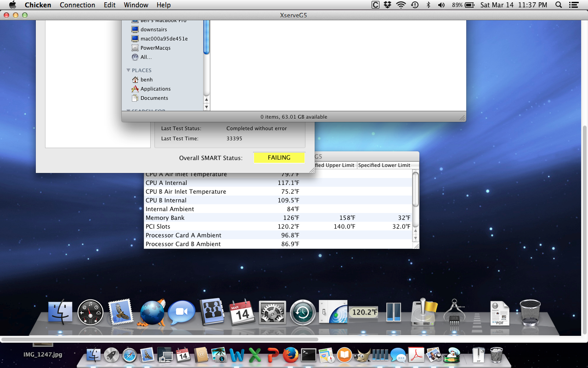Open the radar-and-switch server icon in remote dock
This screenshot has width=588, height=368.
tap(333, 313)
